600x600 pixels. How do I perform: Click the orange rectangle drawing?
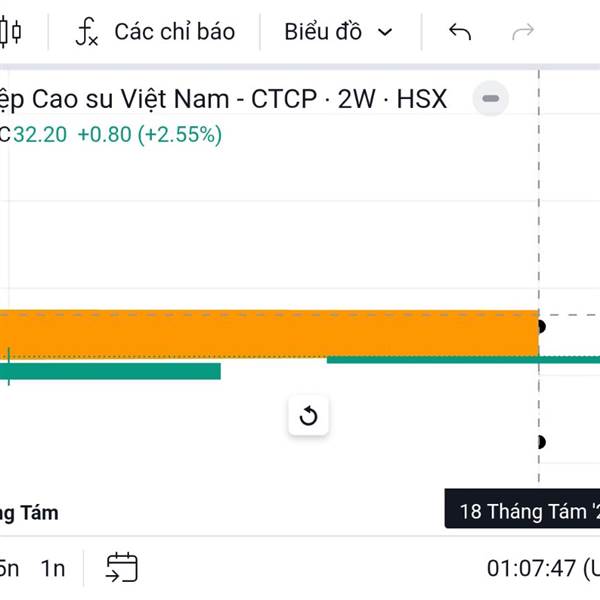(269, 334)
